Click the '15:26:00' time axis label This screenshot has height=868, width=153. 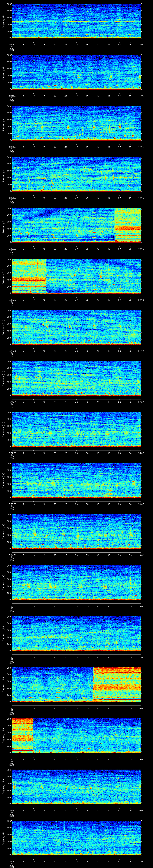(x=12, y=657)
